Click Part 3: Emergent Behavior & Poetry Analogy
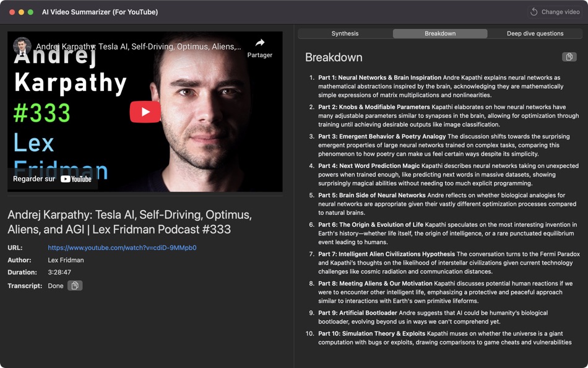Image resolution: width=588 pixels, height=368 pixels. coord(382,136)
